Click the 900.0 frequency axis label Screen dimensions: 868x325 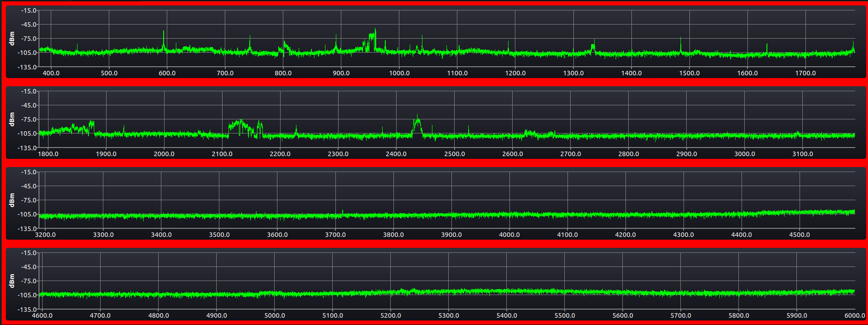pos(341,73)
